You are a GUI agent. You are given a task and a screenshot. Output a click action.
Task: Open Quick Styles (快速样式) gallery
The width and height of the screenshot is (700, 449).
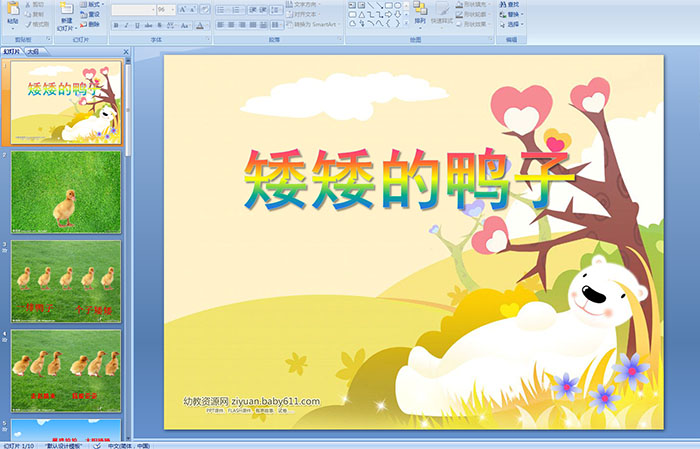(442, 13)
